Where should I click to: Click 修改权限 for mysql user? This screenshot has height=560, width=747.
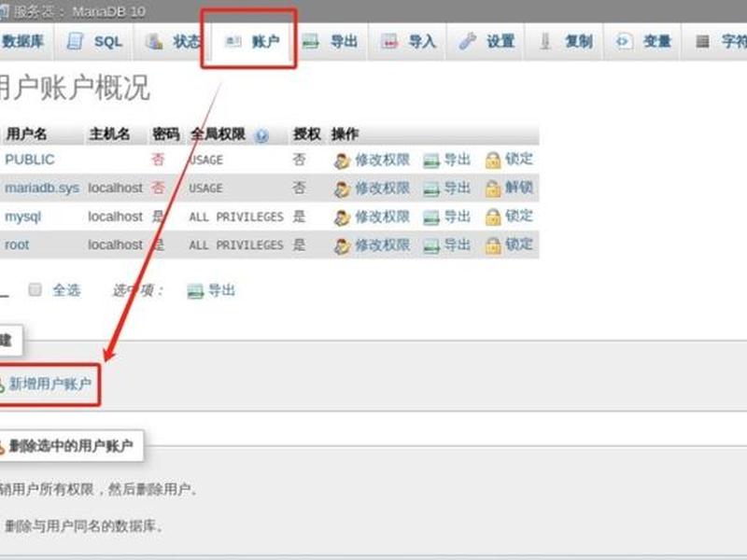tap(383, 217)
